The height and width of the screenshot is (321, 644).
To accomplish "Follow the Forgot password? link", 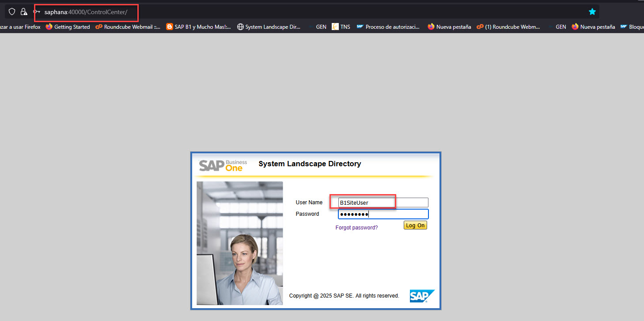I will click(x=356, y=228).
